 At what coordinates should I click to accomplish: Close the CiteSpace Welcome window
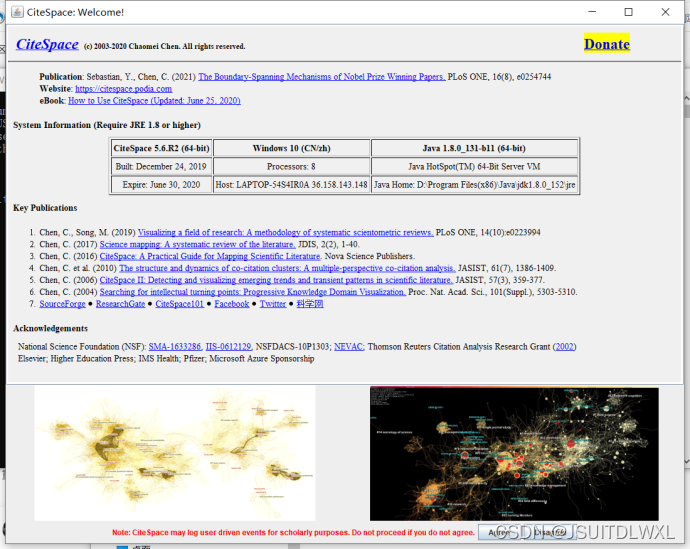[x=665, y=12]
